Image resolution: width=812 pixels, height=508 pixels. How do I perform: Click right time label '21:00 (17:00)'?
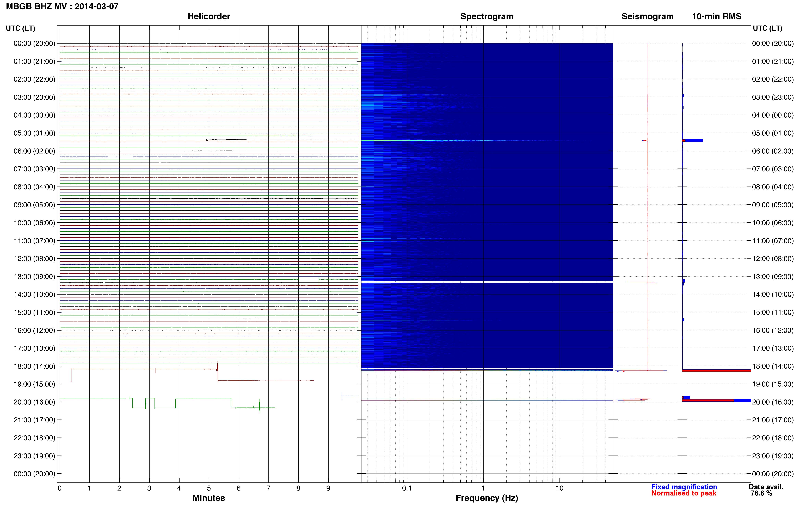coord(773,420)
